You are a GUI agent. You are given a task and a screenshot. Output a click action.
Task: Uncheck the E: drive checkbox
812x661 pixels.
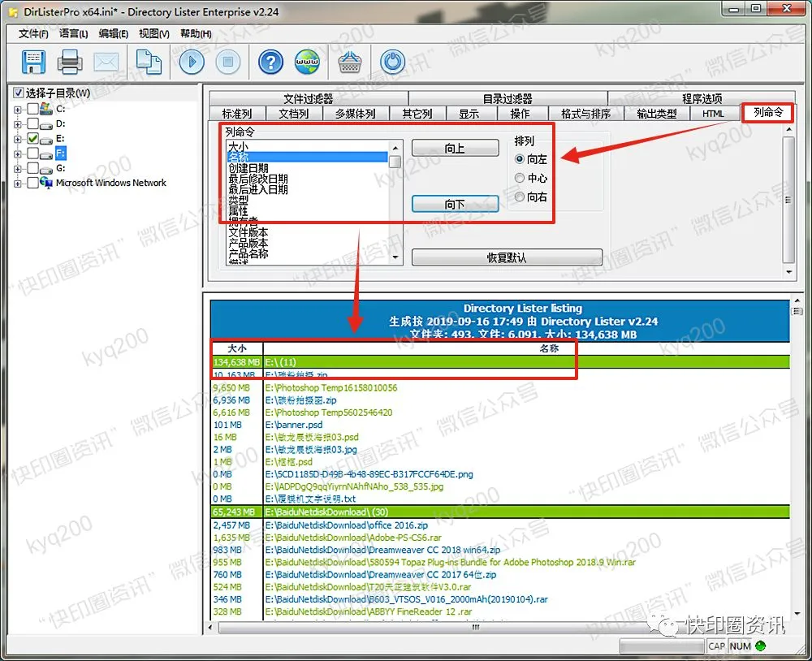pyautogui.click(x=32, y=138)
